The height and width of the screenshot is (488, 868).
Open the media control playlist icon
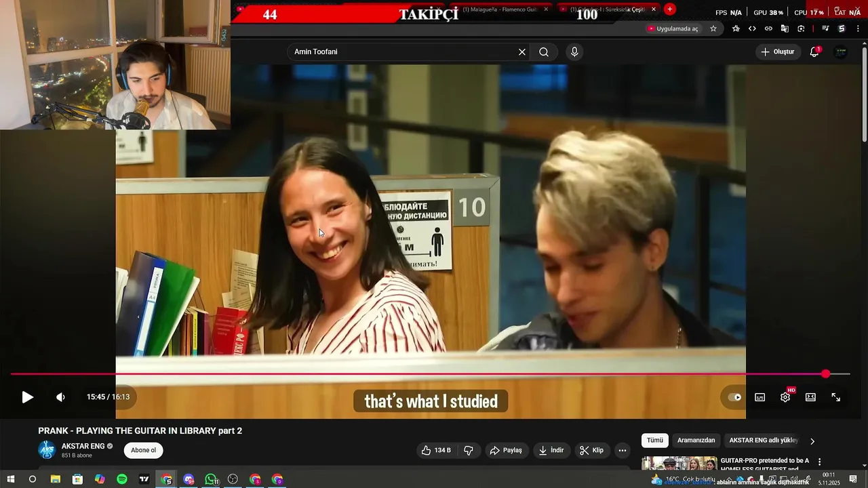(825, 28)
